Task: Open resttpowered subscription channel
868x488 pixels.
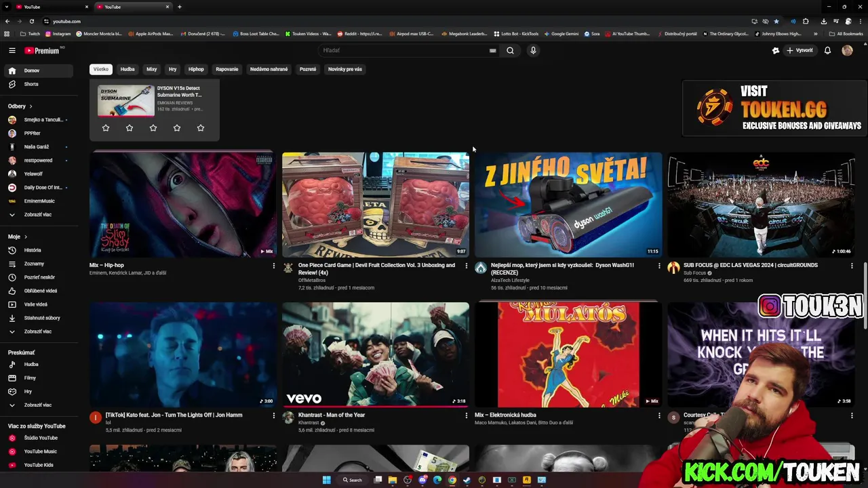Action: 39,161
